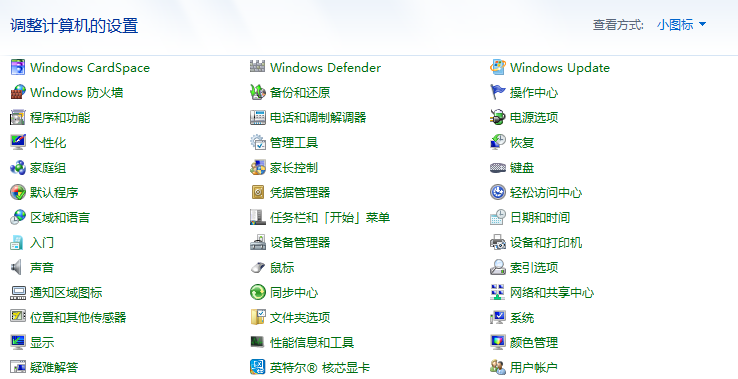
Task: Click the 默认程序 icon
Action: tap(18, 192)
